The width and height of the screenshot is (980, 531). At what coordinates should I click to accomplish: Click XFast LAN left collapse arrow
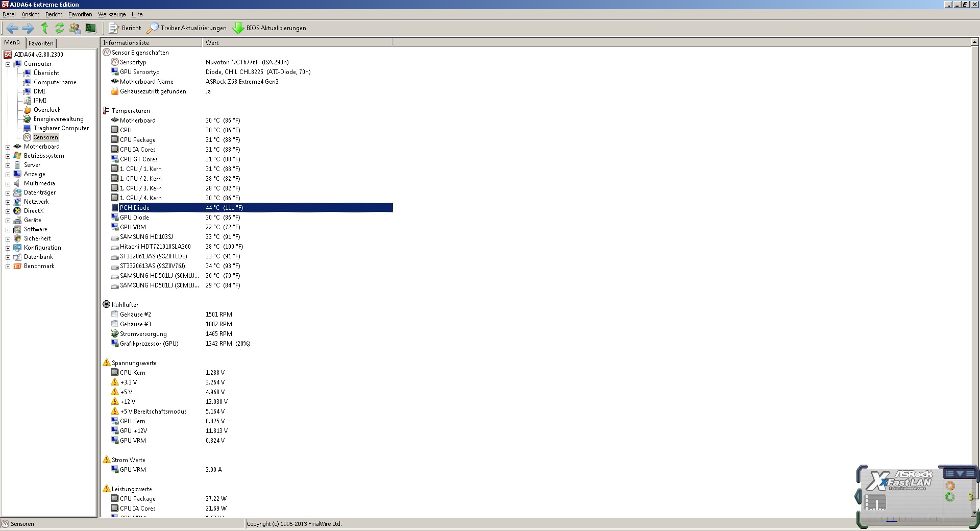(857, 496)
